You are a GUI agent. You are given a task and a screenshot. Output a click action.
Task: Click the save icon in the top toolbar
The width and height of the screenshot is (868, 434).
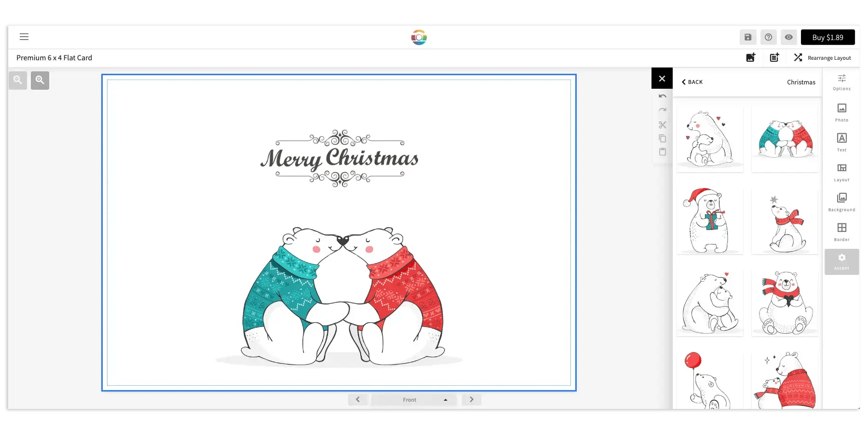coord(748,37)
